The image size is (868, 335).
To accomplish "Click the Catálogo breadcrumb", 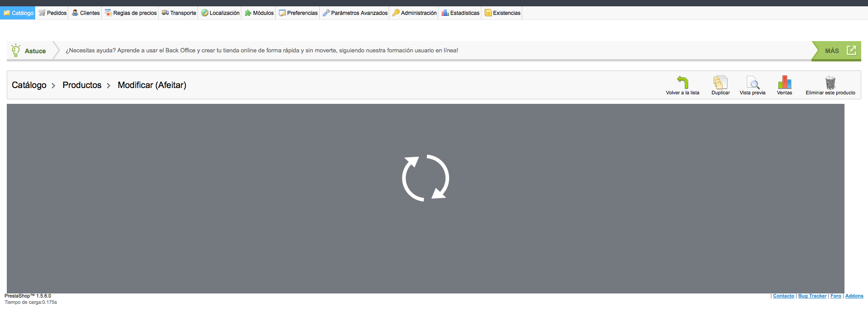I will tap(29, 85).
